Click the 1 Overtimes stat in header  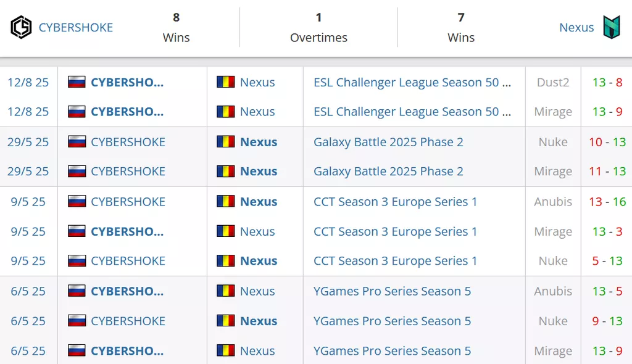318,27
